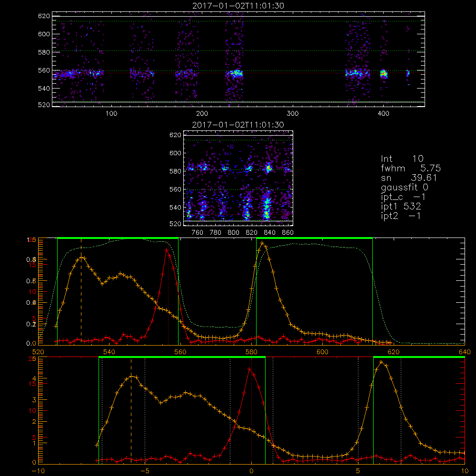
Task: Click the 'ipt_c -1' parameter line
Action: point(404,197)
